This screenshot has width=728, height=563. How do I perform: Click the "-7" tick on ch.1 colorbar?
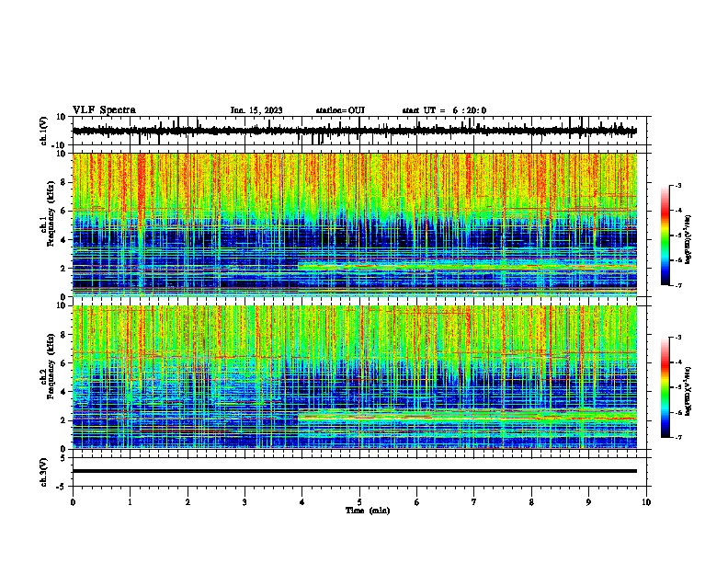point(678,285)
